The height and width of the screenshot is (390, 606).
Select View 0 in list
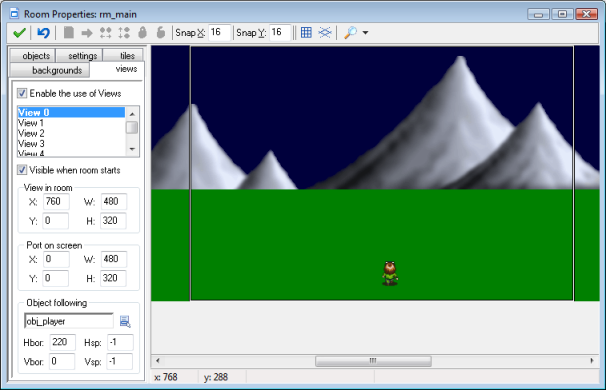(x=71, y=112)
